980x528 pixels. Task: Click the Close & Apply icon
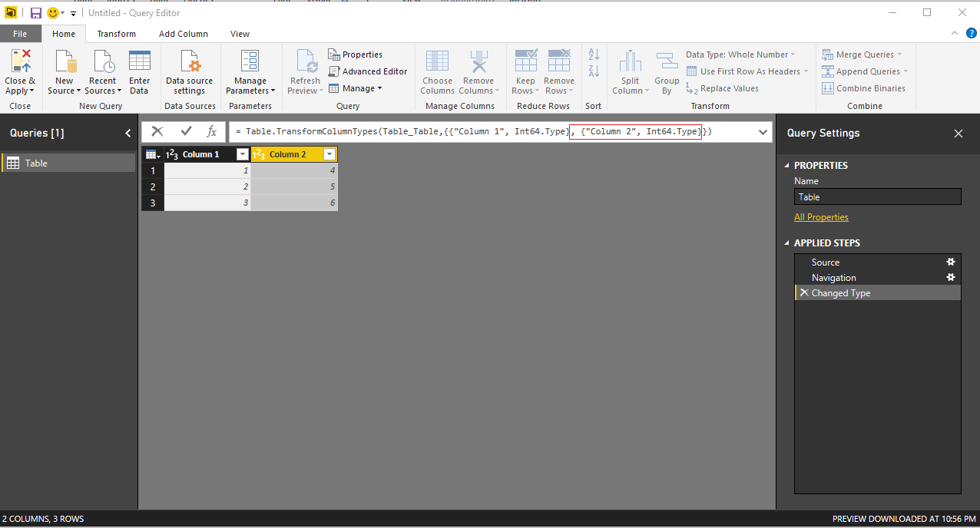[21, 61]
